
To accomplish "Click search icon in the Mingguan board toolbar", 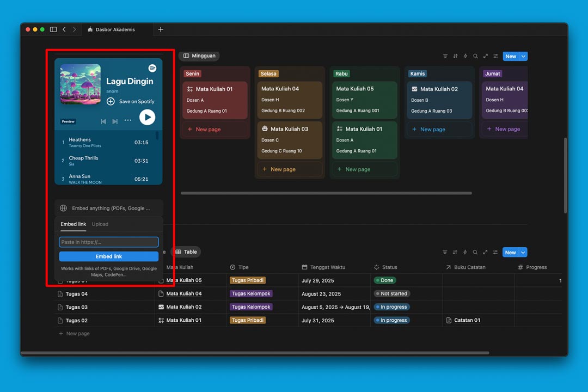I will click(x=475, y=56).
